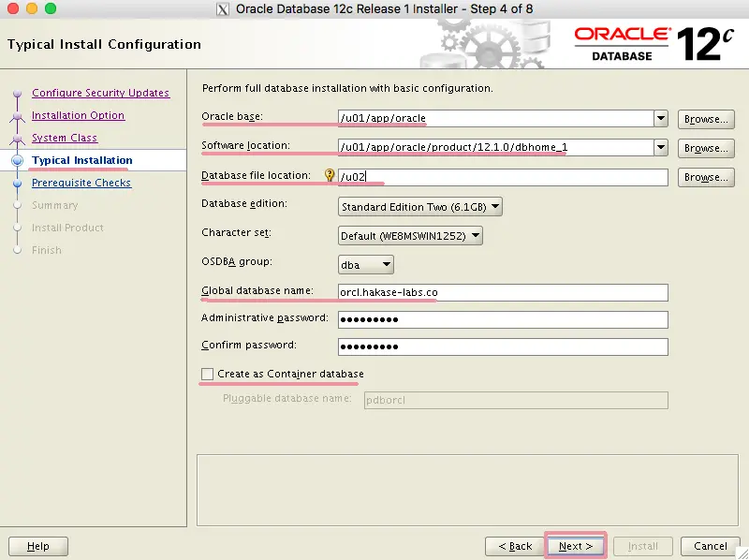Click the Character set label
The height and width of the screenshot is (560, 749).
[236, 232]
